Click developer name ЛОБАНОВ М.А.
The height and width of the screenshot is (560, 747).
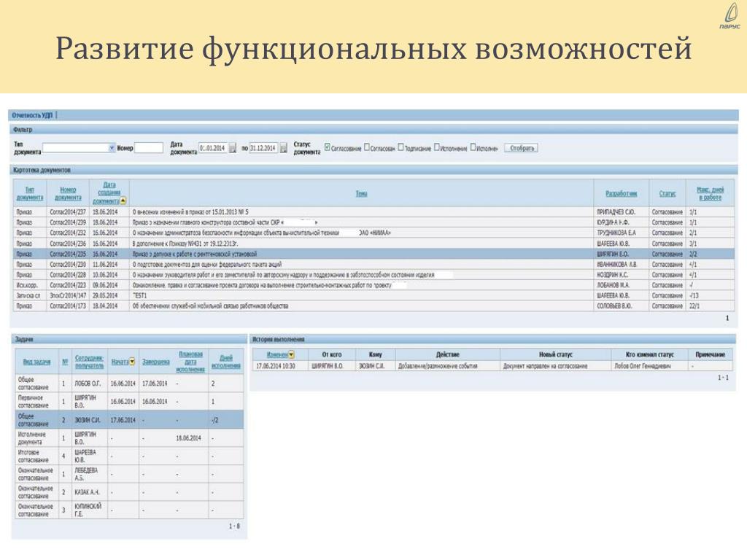[x=613, y=285]
